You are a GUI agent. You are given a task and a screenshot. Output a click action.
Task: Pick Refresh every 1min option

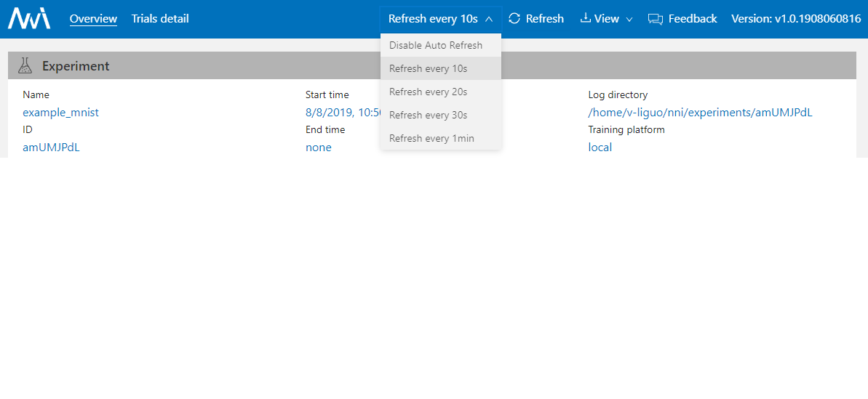pyautogui.click(x=431, y=138)
